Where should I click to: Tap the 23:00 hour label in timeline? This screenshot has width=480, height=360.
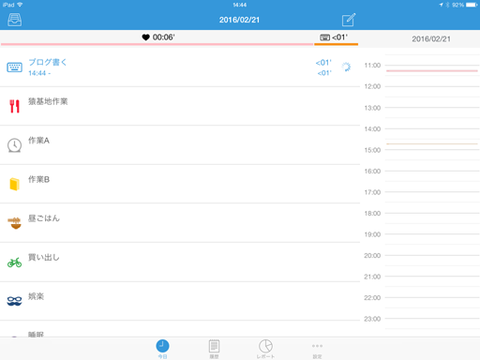[x=372, y=319]
